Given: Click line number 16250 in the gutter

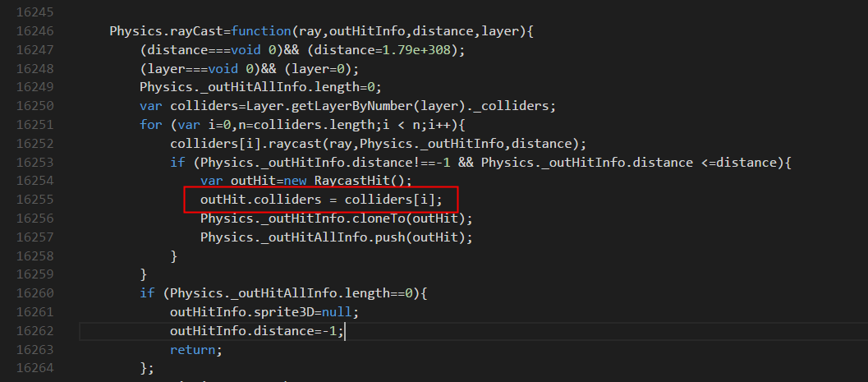Looking at the screenshot, I should (x=34, y=106).
